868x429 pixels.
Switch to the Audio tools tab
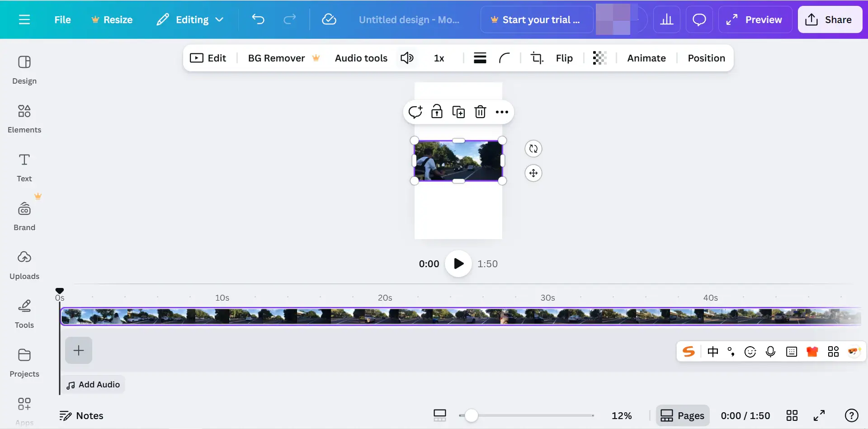(x=361, y=58)
